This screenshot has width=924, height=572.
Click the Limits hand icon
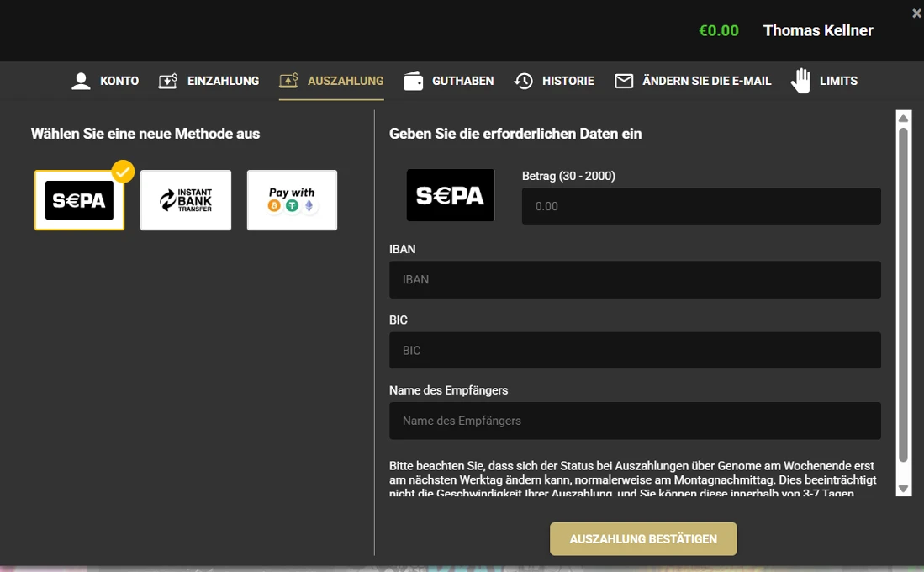tap(800, 81)
